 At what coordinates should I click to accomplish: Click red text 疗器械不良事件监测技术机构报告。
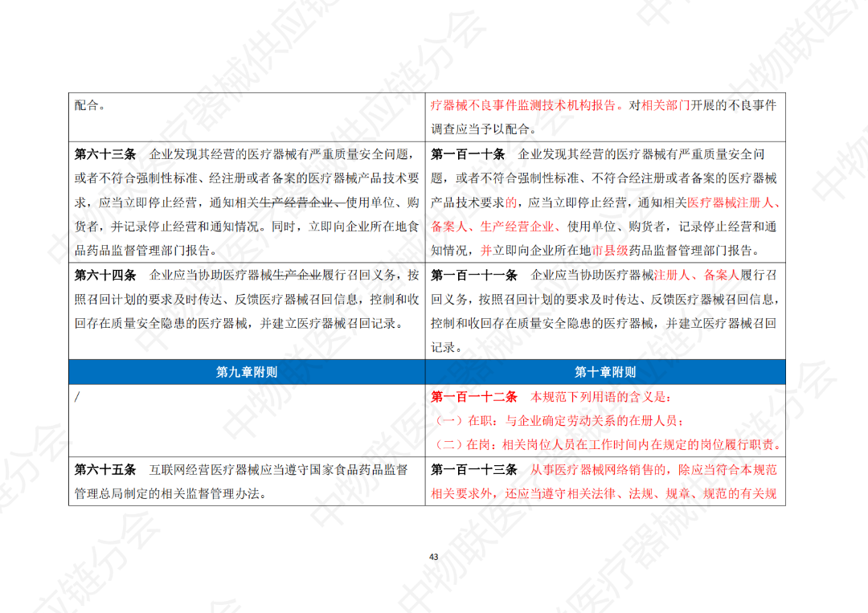point(529,105)
